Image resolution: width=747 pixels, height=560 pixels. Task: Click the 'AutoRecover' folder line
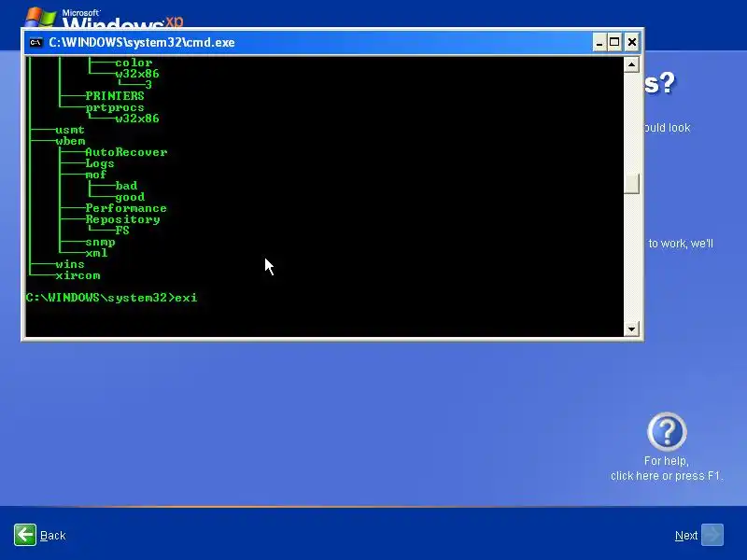pos(126,152)
